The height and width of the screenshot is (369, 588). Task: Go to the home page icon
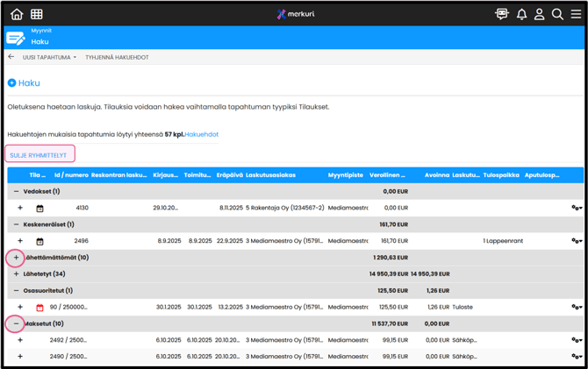point(17,14)
